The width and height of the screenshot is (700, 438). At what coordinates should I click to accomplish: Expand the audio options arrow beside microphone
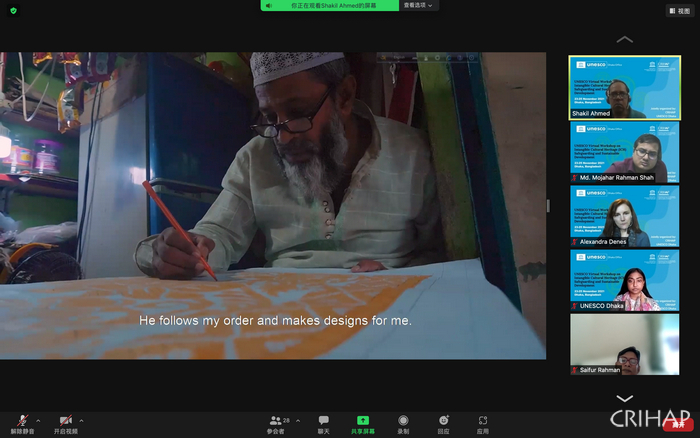pos(38,420)
